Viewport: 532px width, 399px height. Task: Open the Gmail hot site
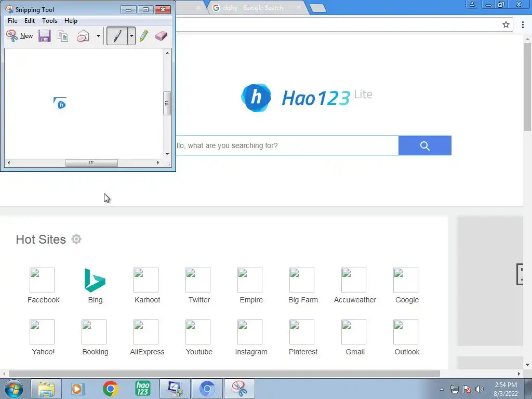pyautogui.click(x=355, y=338)
